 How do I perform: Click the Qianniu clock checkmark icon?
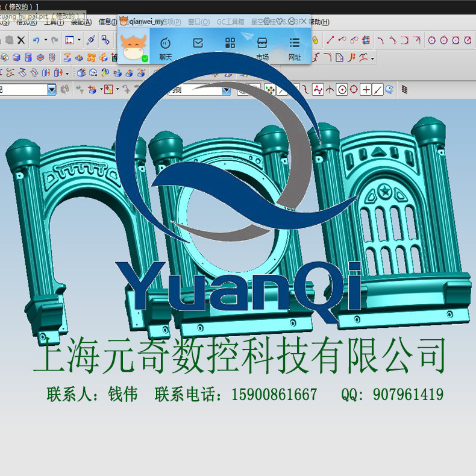pos(292,21)
